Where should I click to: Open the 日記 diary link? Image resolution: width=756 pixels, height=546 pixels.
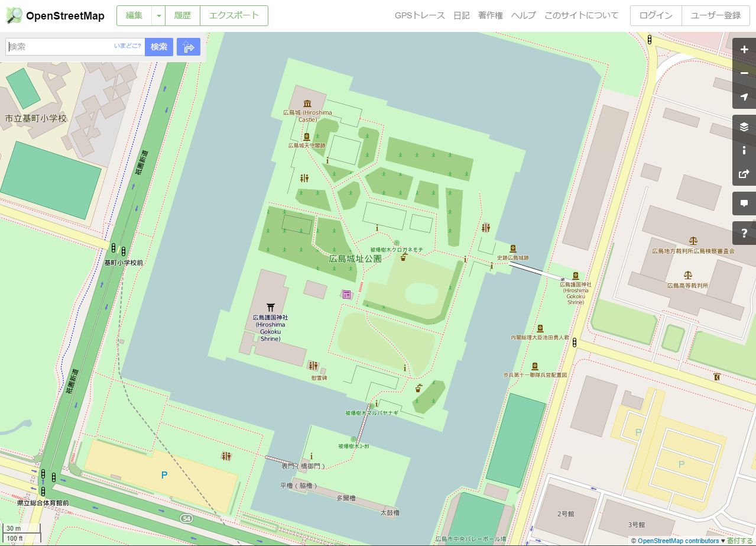click(x=461, y=15)
